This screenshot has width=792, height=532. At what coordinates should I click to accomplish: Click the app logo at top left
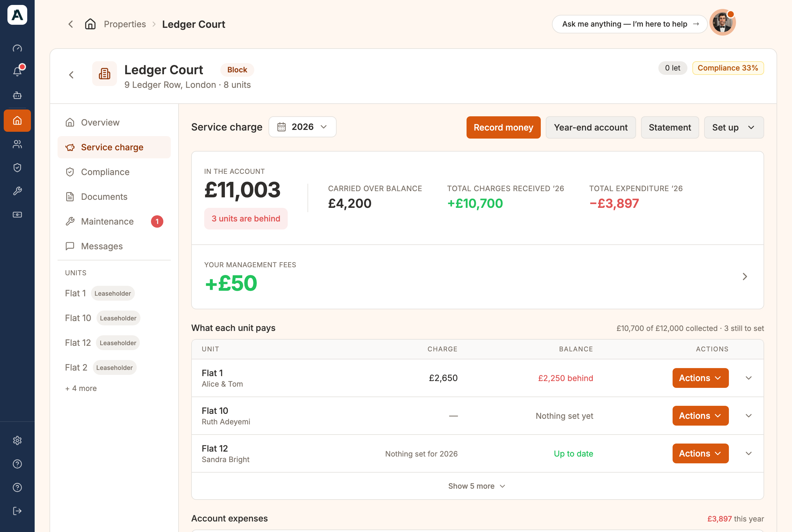click(17, 15)
